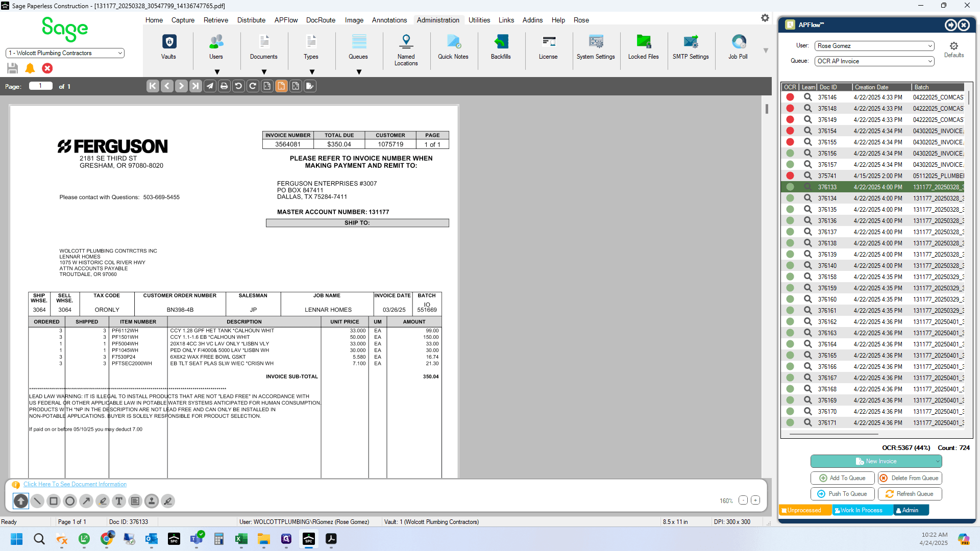Select the Arrow annotation tool
Viewport: 980px width, 551px height.
pos(86,501)
